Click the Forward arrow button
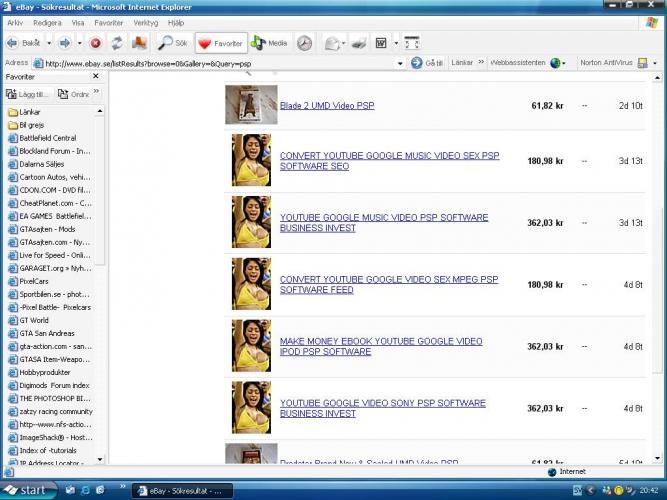This screenshot has height=500, width=667. 62,43
